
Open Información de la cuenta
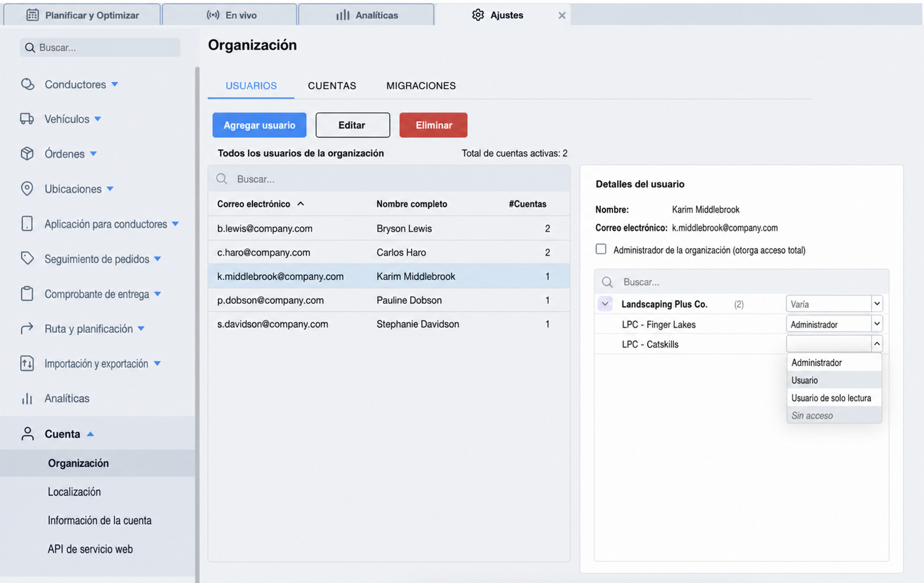(99, 520)
